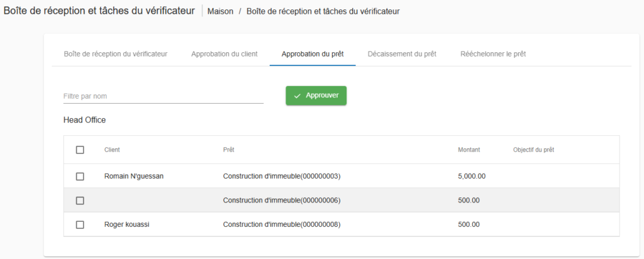644x259 pixels.
Task: Click the checkmark icon in Approuver button
Action: pos(297,96)
